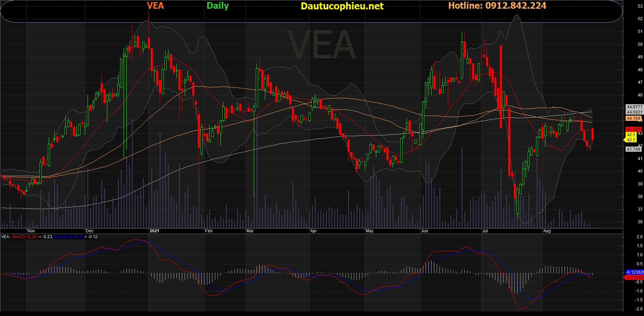Click the large VEA watermark on chart

321,45
